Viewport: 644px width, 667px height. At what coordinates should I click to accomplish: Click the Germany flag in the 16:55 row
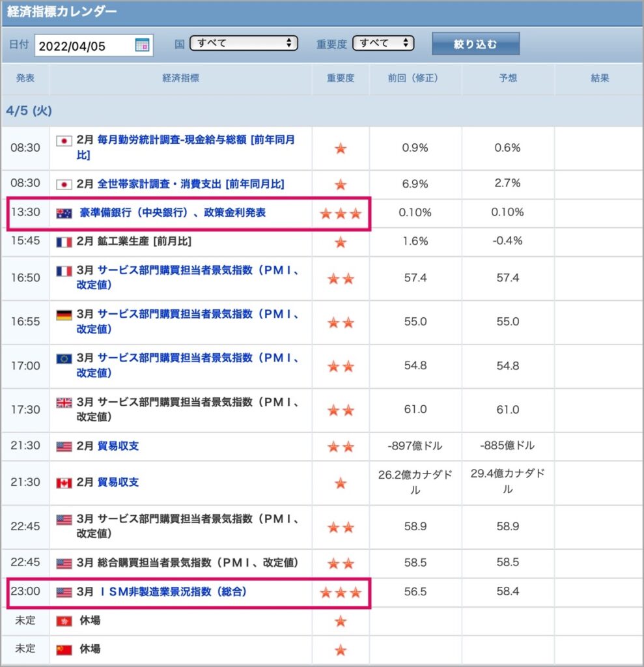click(64, 315)
